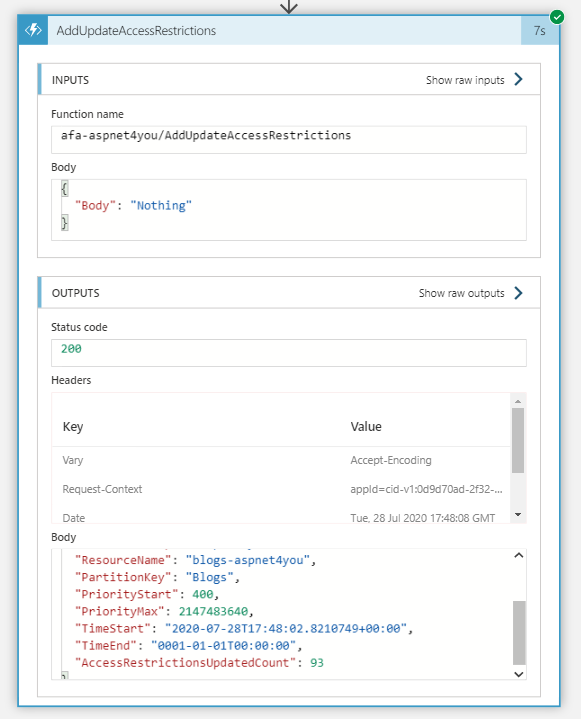Click the output body scroll down arrow
This screenshot has height=719, width=581.
point(519,674)
